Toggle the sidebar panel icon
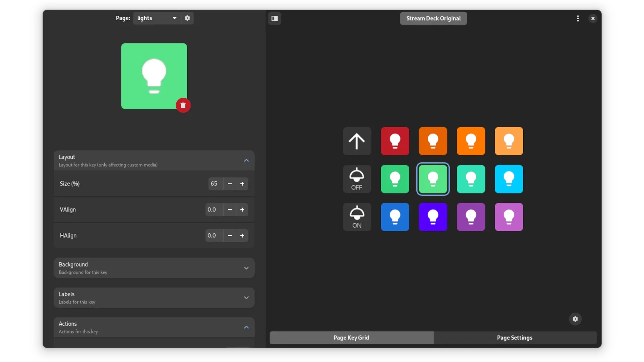The height and width of the screenshot is (362, 644). point(275,19)
